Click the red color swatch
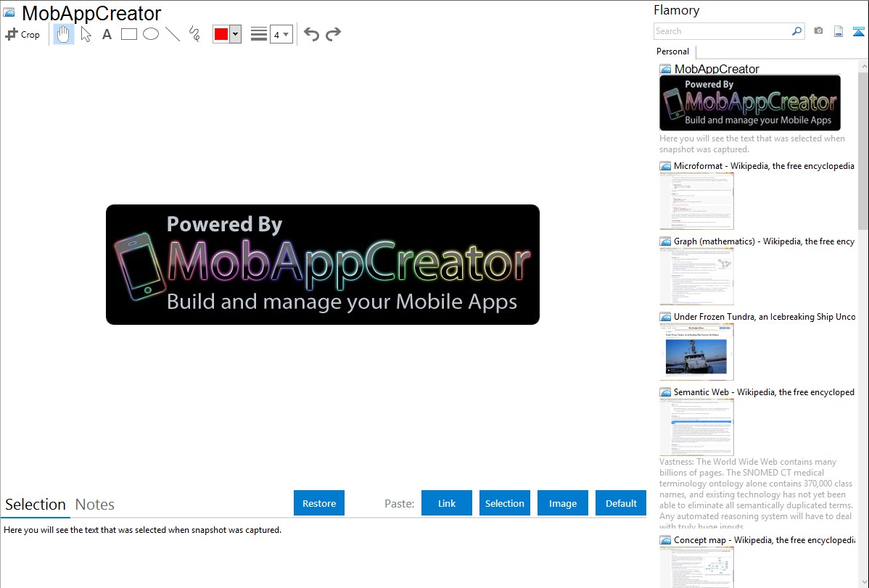The width and height of the screenshot is (869, 588). [221, 34]
